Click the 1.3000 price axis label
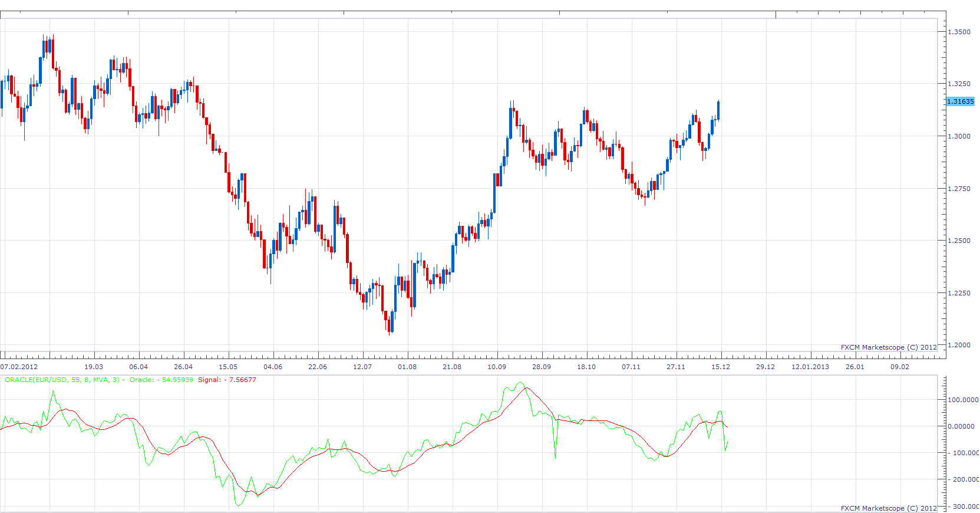 point(959,136)
